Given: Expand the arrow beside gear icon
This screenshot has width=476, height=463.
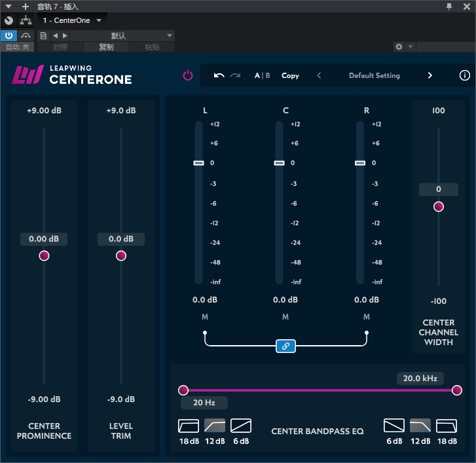Looking at the screenshot, I should [411, 46].
